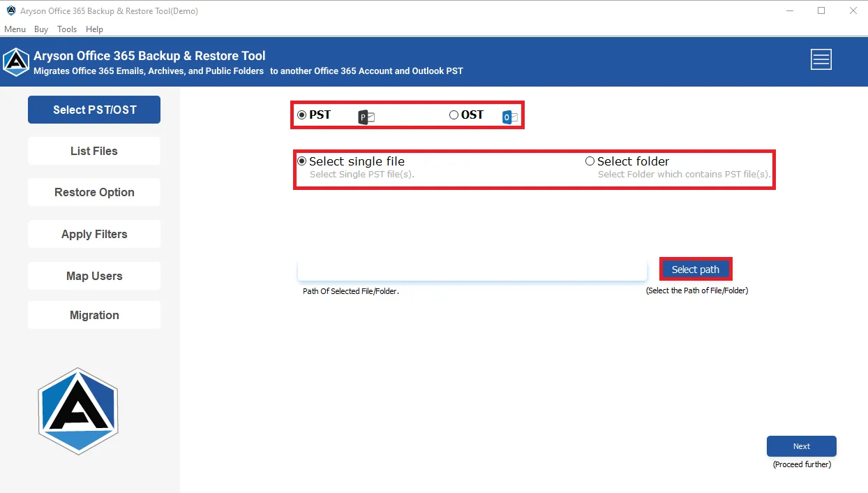Click the Aryson logo in the header

point(16,62)
